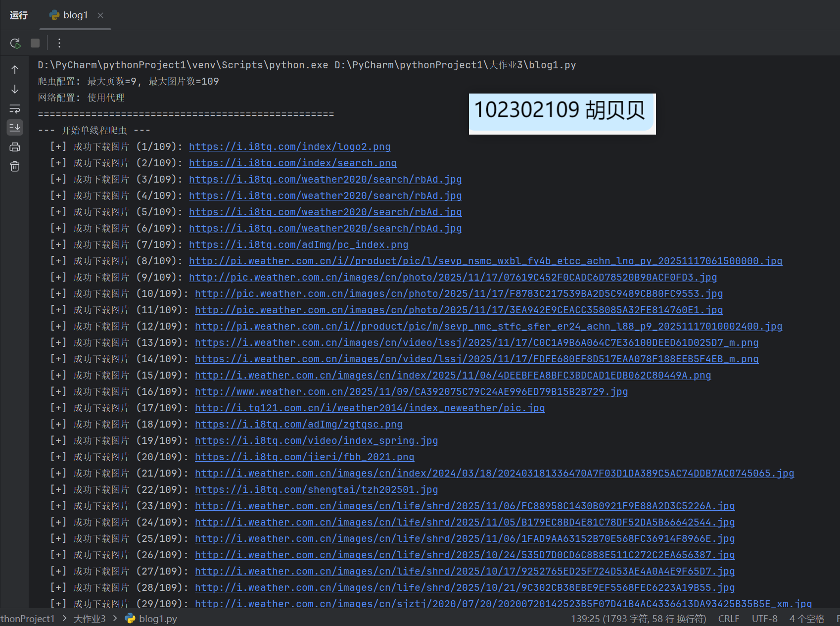Clear all console output with trash icon

coord(15,166)
